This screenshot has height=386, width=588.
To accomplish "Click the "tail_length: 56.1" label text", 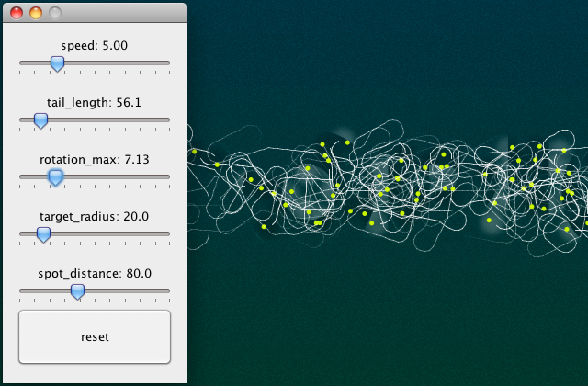I will click(94, 102).
